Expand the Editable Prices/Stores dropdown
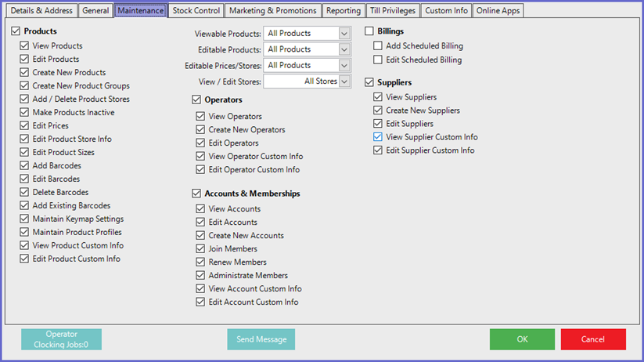Screen dimensions: 644x362 pos(345,66)
